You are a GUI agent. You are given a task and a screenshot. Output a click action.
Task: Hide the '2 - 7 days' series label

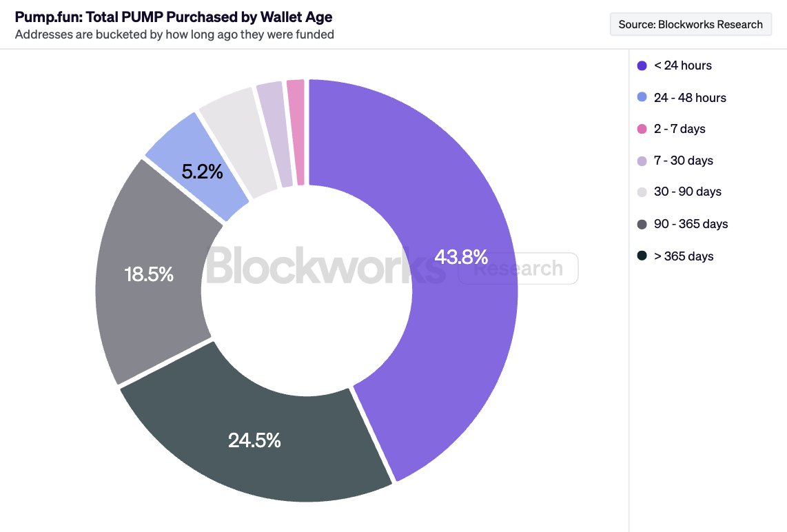[x=679, y=129]
